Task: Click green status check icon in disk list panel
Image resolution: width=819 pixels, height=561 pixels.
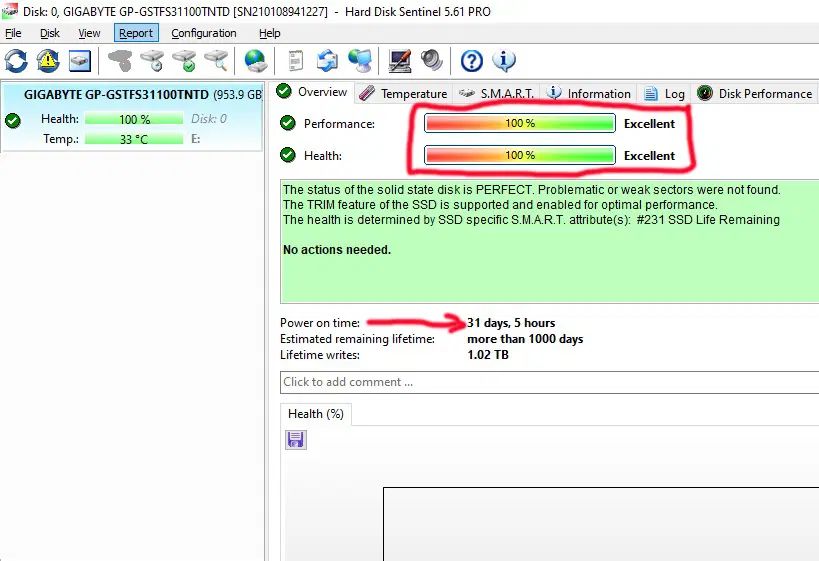Action: [x=13, y=121]
